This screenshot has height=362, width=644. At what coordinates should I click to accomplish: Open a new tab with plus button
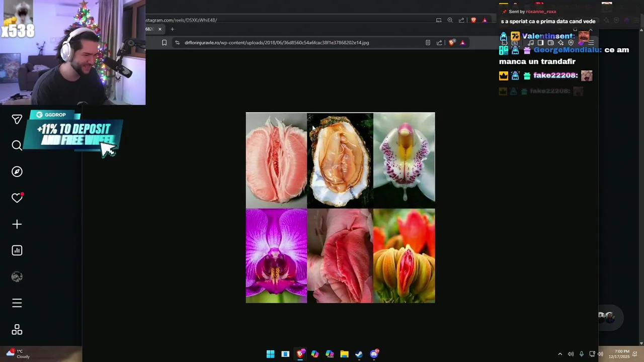point(172,29)
